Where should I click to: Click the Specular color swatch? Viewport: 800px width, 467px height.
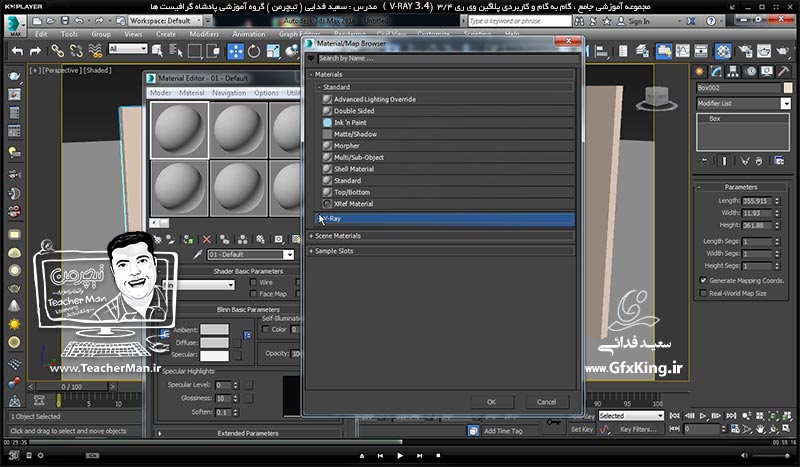tap(214, 355)
